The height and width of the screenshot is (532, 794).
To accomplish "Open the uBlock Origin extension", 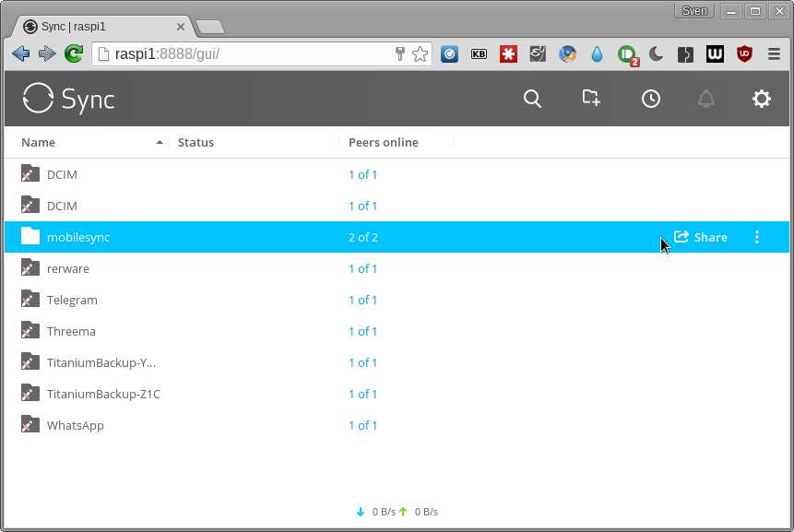I will [743, 53].
